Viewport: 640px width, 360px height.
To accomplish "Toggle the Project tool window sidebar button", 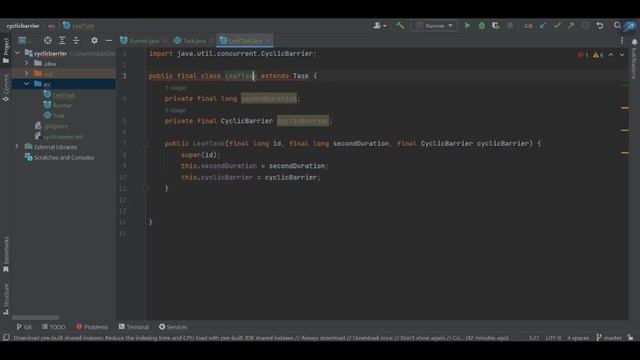I will (x=6, y=50).
